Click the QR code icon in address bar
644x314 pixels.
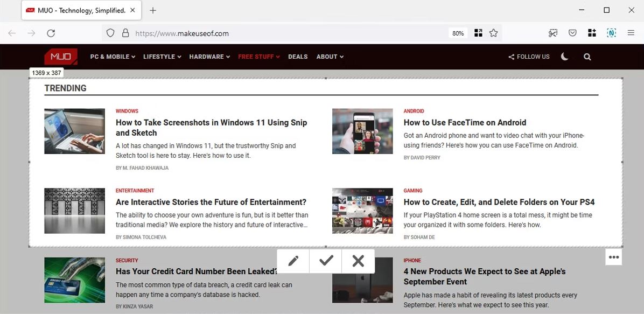[478, 33]
